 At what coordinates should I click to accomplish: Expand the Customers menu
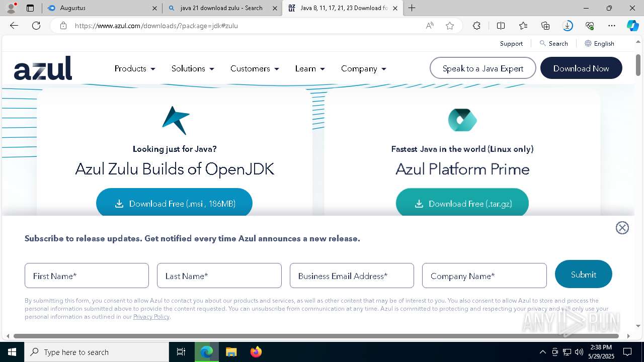(x=255, y=68)
